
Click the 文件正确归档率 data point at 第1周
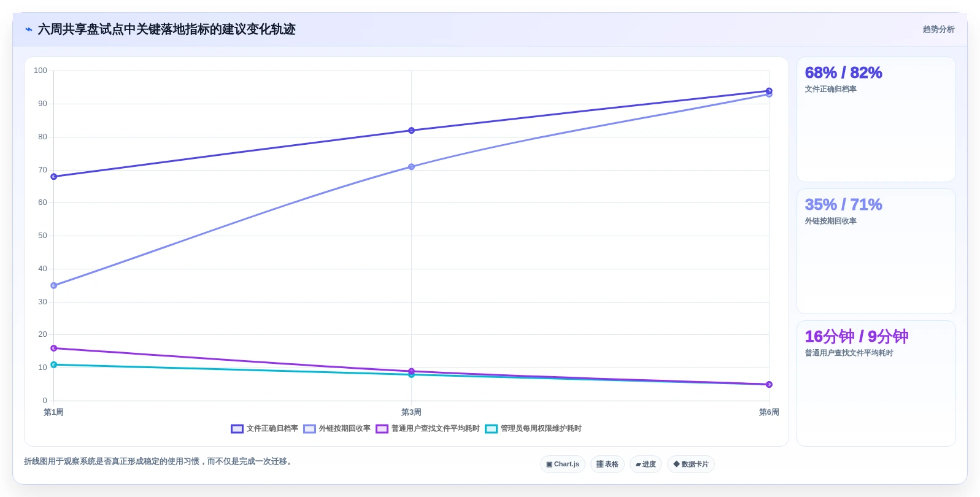pyautogui.click(x=54, y=177)
